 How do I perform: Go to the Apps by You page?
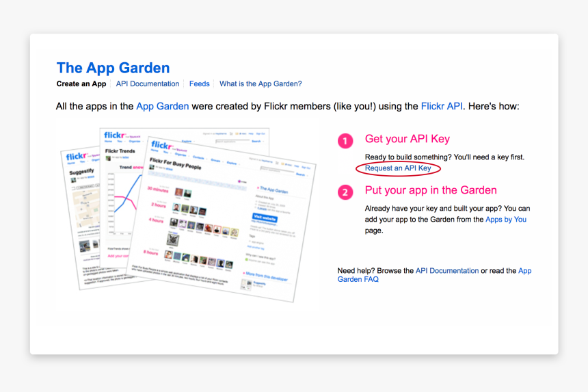click(x=506, y=220)
